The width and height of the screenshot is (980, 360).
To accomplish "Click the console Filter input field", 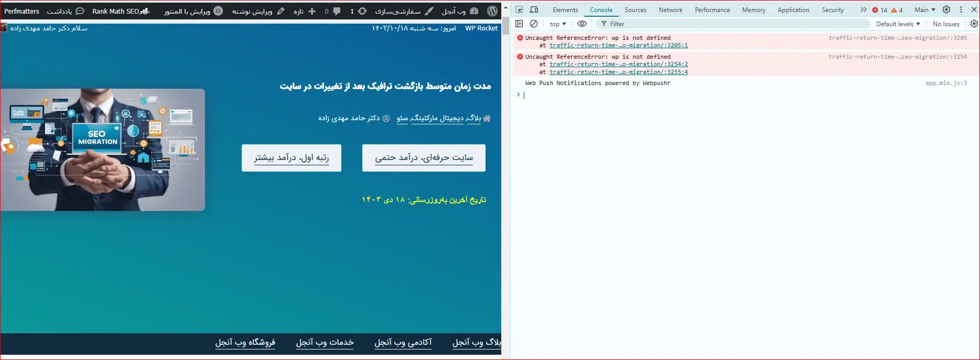I will pos(734,24).
